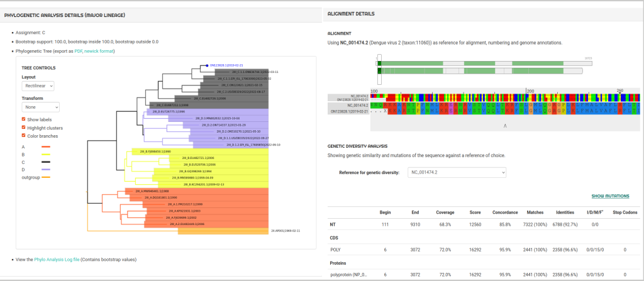Click the black clade C legend line

(45, 162)
